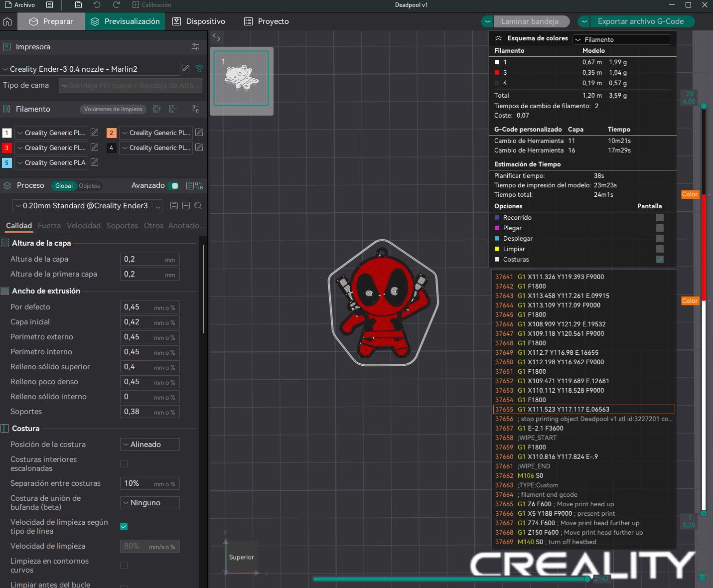Open the Exportar archivo G-Code arrow menu

click(x=584, y=21)
